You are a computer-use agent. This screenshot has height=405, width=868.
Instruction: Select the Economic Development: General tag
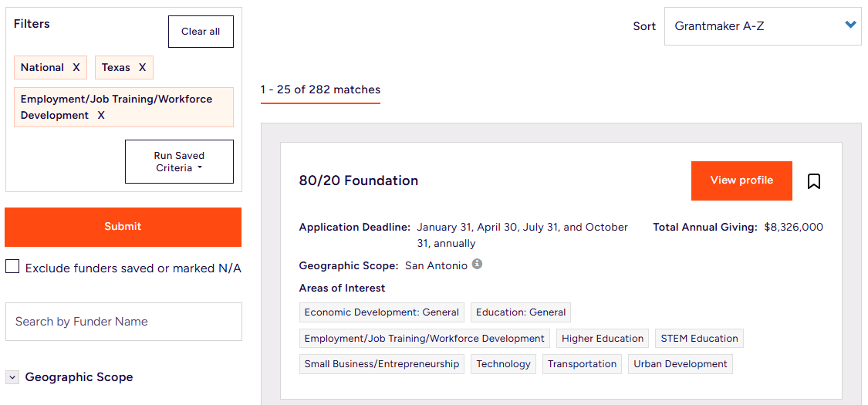(x=381, y=312)
